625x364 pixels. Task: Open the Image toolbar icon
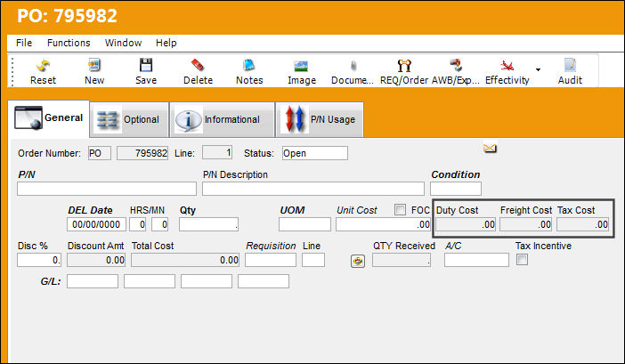[301, 66]
